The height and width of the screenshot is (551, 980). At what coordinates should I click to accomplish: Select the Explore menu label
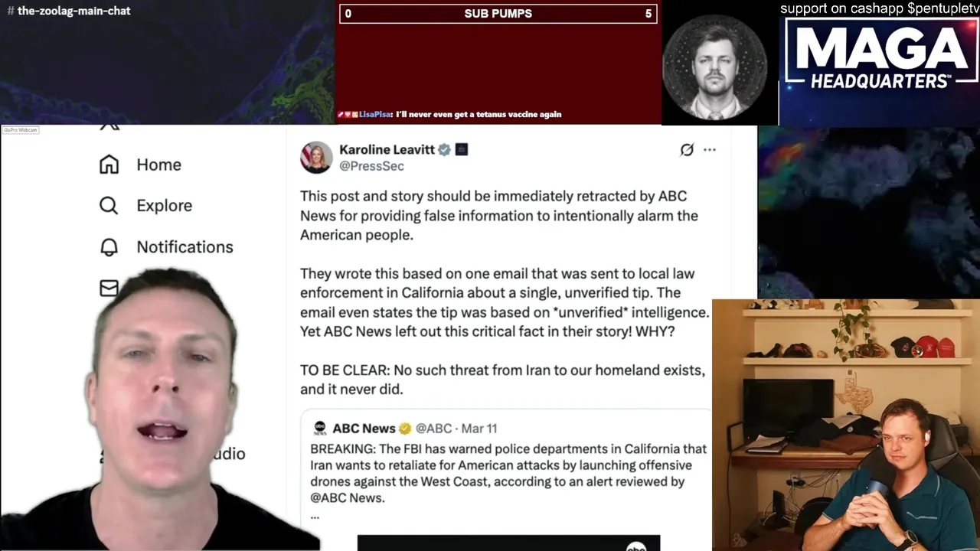tap(164, 205)
